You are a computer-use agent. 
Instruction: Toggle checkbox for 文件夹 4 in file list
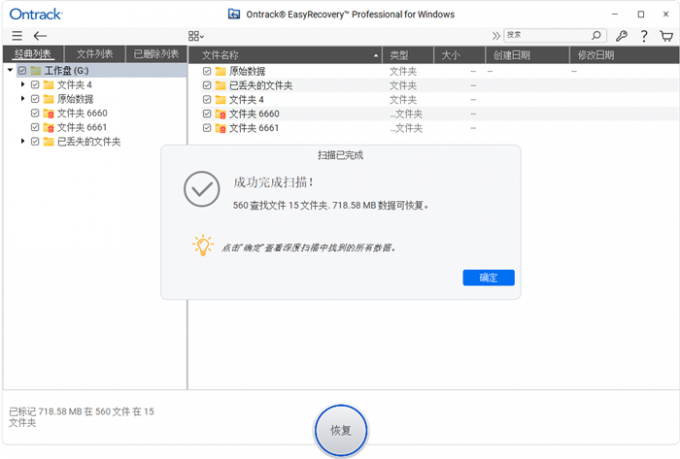pyautogui.click(x=207, y=100)
